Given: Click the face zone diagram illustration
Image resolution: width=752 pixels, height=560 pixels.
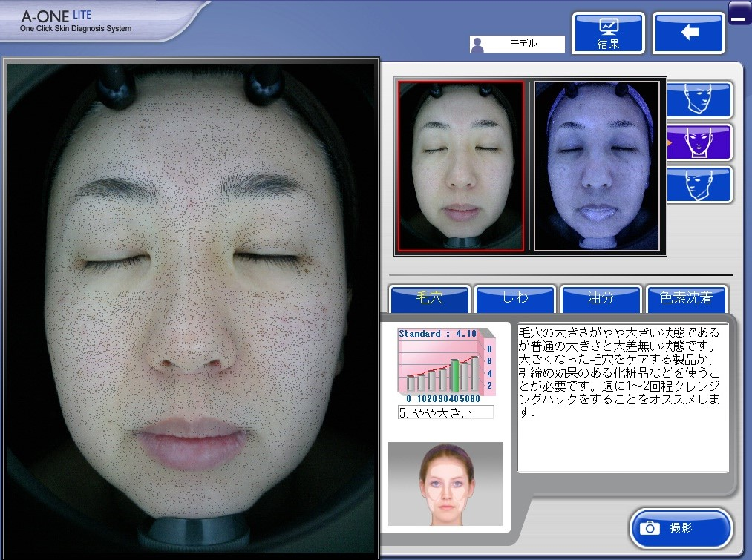Looking at the screenshot, I should (445, 484).
